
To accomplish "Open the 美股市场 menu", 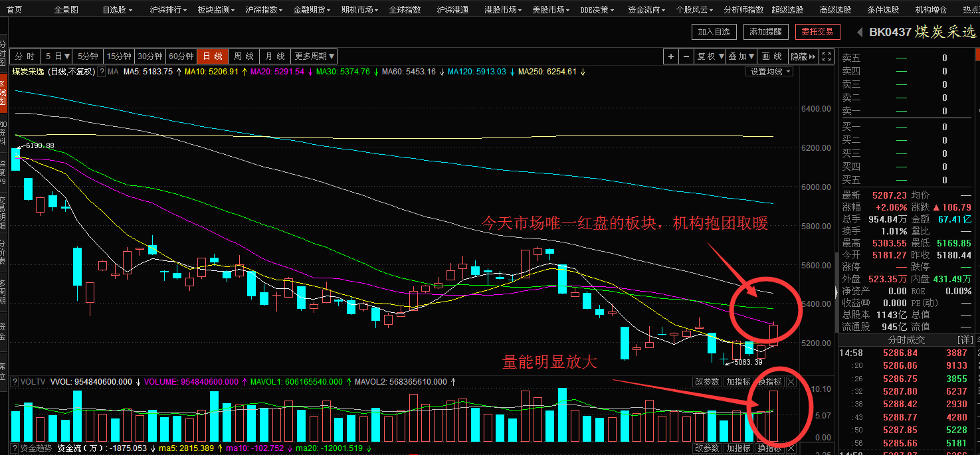I will coord(551,10).
